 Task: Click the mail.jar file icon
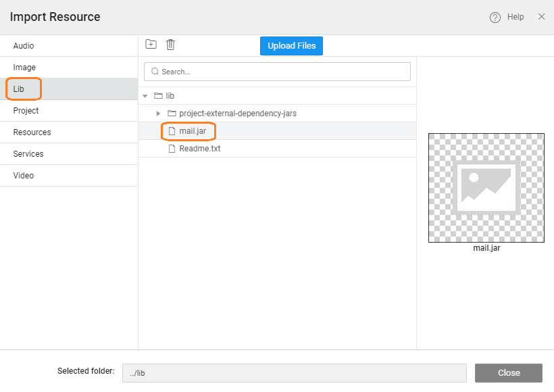(x=172, y=131)
